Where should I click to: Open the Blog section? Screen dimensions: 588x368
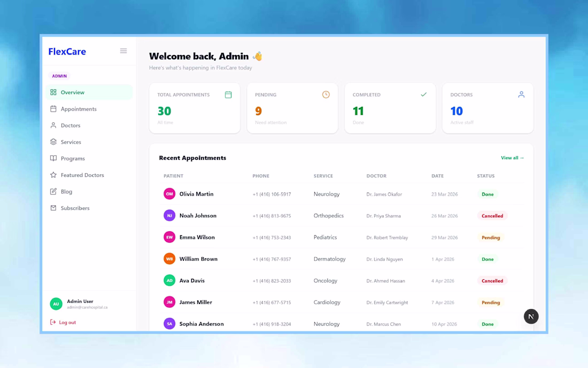[x=89, y=191]
